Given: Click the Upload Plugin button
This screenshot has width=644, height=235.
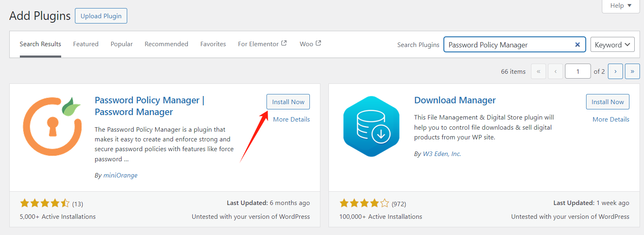Looking at the screenshot, I should point(101,16).
